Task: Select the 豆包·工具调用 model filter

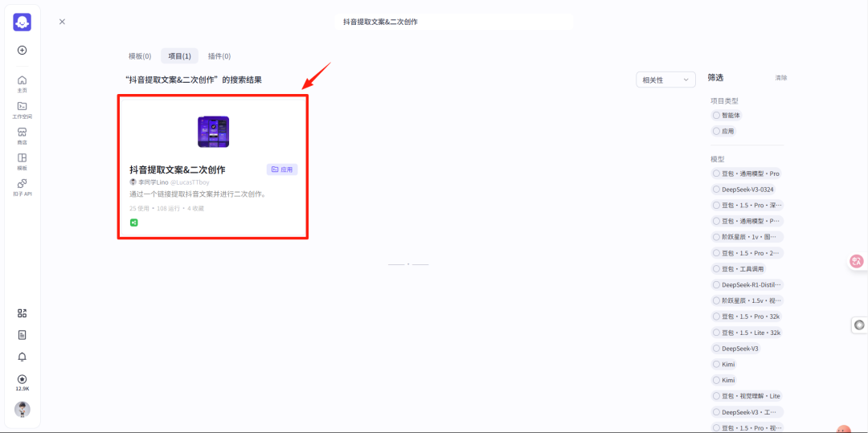Action: pyautogui.click(x=739, y=269)
